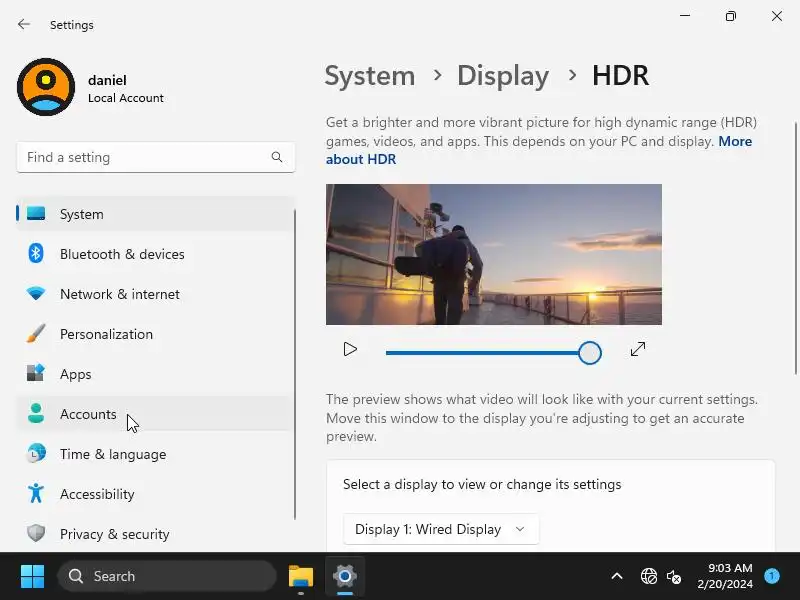Image resolution: width=800 pixels, height=600 pixels.
Task: Open Accounts via person icon
Action: 36,413
